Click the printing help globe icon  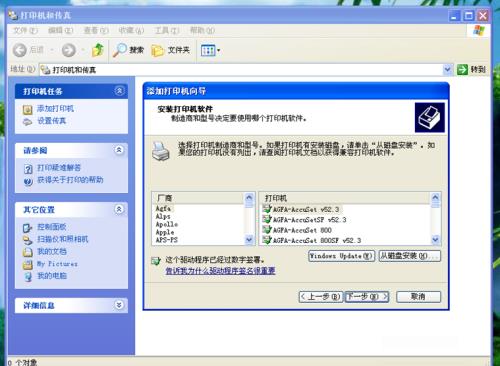(28, 181)
